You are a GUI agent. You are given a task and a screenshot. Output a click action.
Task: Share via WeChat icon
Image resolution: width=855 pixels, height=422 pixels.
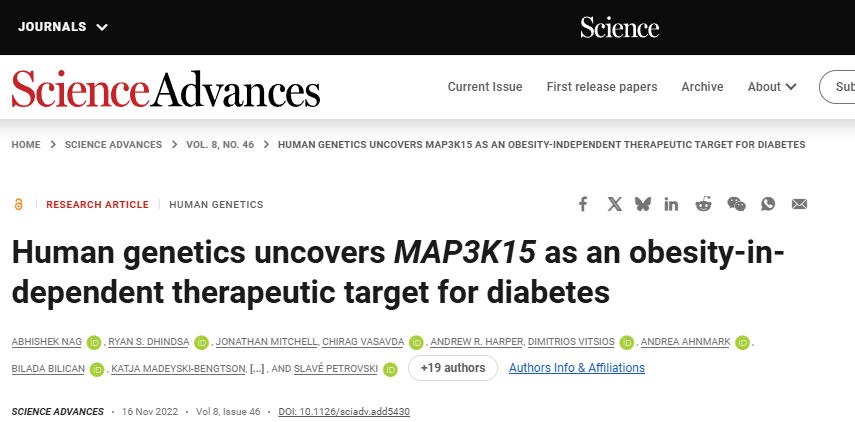click(737, 204)
